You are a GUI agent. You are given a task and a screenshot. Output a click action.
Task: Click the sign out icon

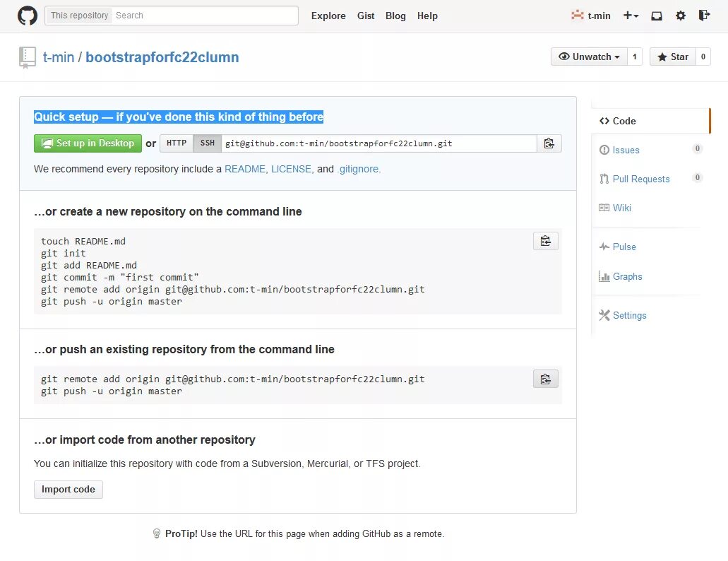[704, 16]
